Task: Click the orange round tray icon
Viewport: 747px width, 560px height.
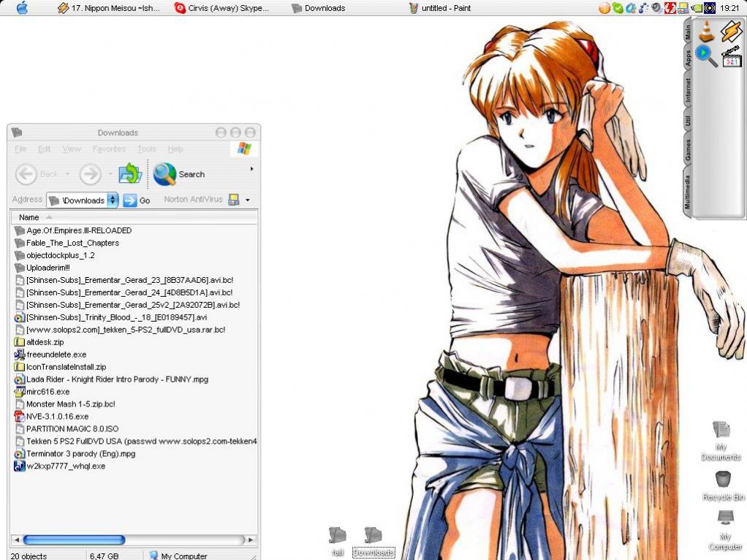Action: pos(604,8)
